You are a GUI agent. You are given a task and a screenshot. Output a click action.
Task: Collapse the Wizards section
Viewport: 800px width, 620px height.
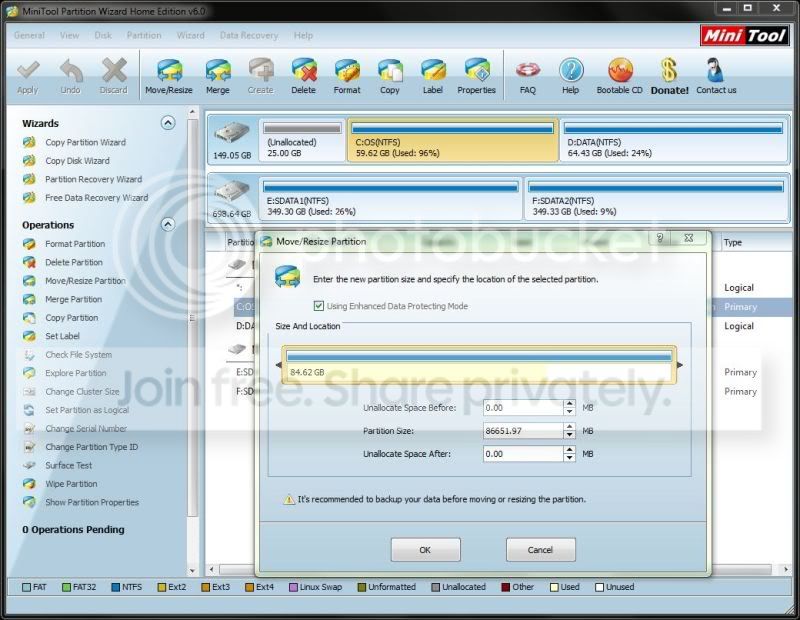168,123
